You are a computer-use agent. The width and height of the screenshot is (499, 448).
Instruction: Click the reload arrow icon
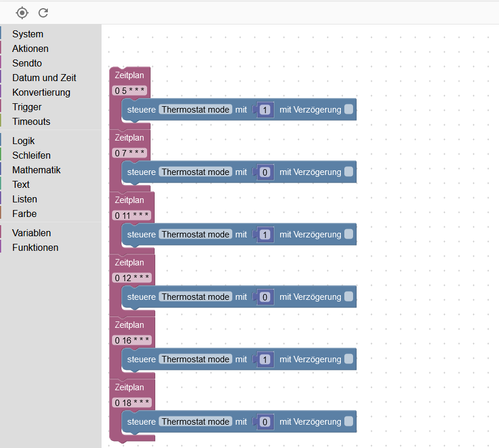coord(43,13)
